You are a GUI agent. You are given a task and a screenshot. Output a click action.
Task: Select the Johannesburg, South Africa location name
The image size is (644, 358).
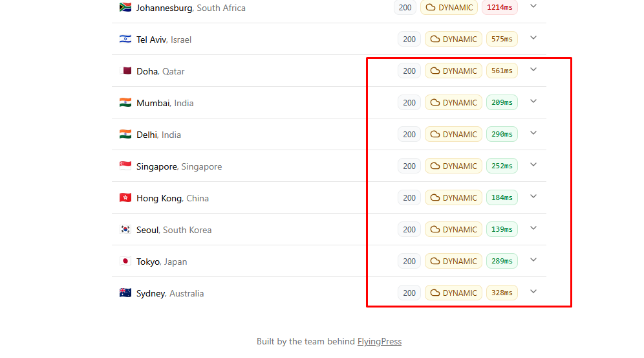coord(191,8)
